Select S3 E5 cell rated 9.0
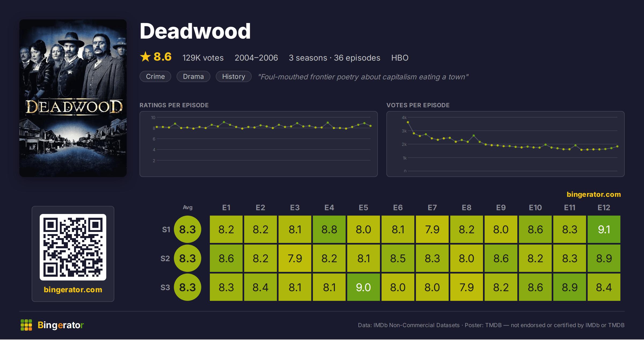The width and height of the screenshot is (644, 340). 364,287
